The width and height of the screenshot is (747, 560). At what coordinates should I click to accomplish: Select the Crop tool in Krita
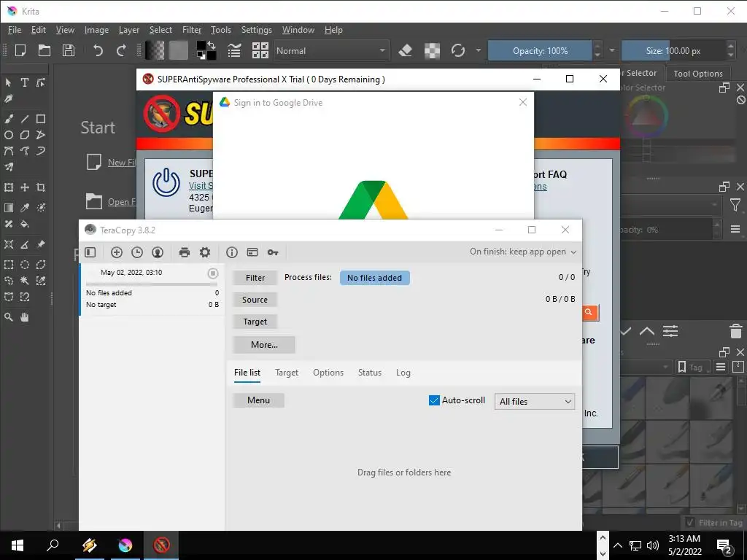coord(41,187)
